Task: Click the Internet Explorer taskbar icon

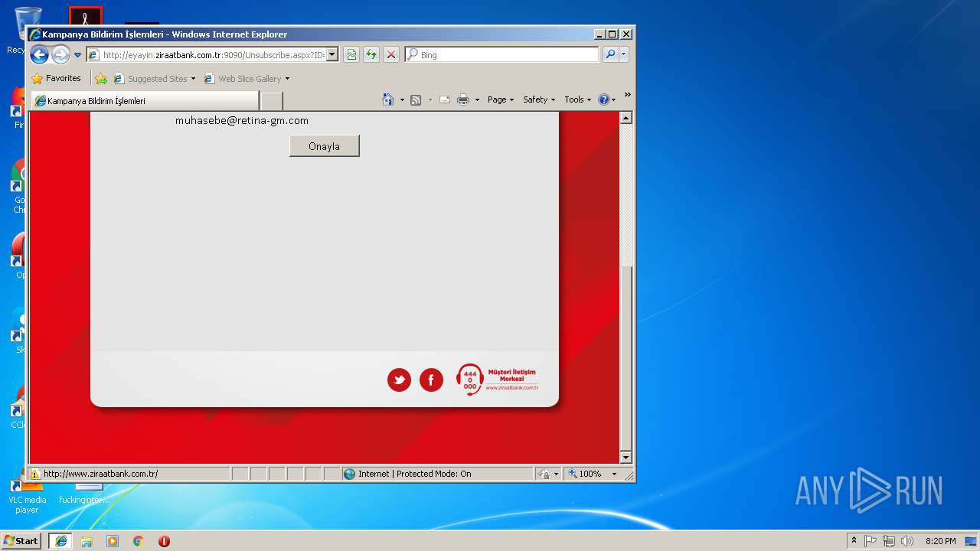Action: click(61, 541)
